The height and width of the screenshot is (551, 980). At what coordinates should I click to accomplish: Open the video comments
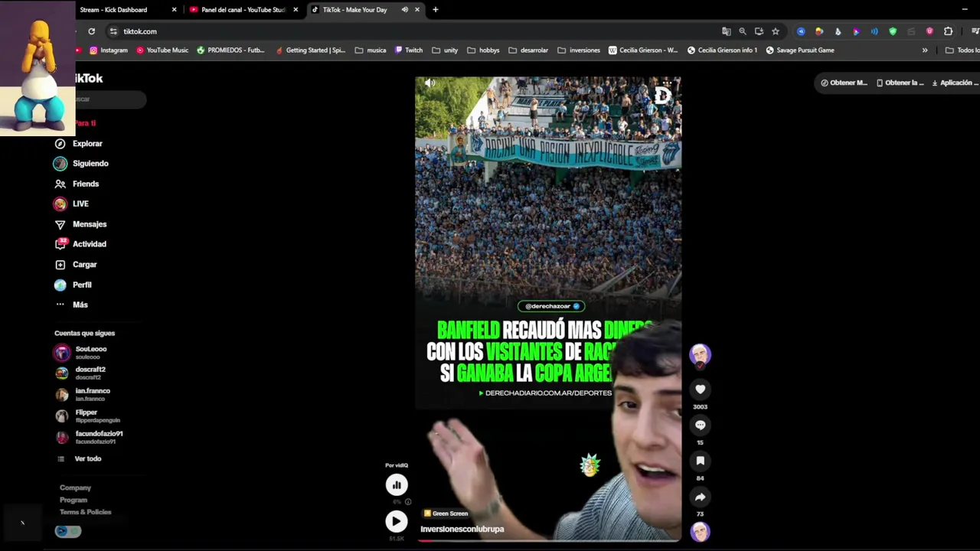click(x=700, y=425)
